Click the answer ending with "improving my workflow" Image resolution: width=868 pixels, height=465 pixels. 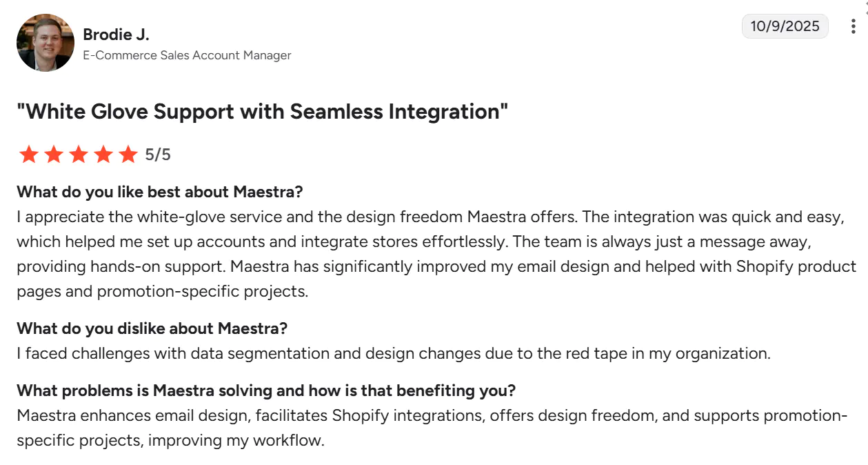coord(432,428)
